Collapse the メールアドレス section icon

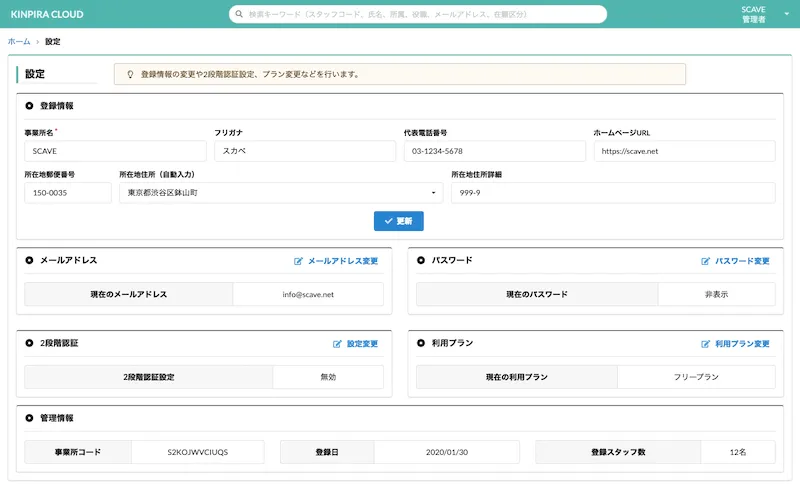(x=29, y=260)
